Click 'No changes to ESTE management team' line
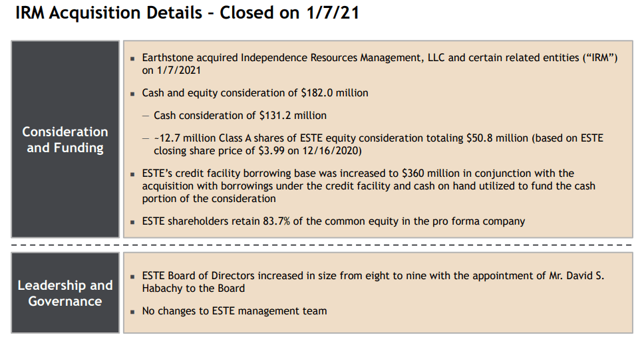 235,311
